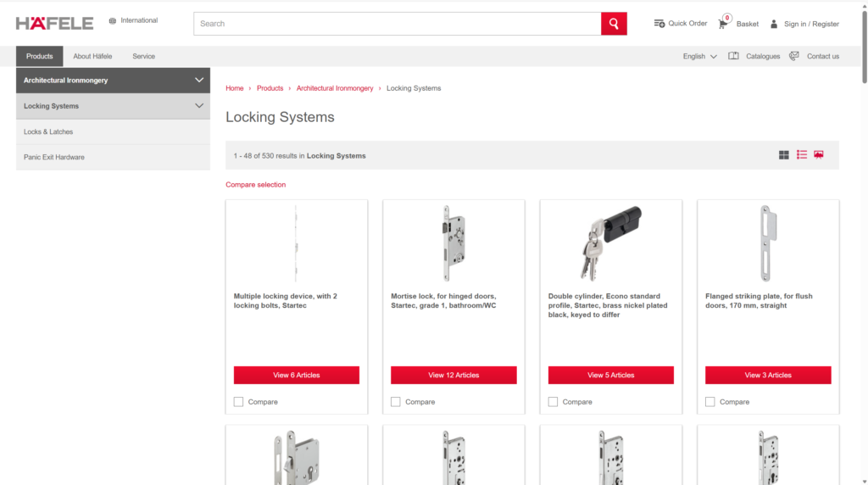Collapse the Locking Systems sidebar group
Image resolution: width=868 pixels, height=485 pixels.
[x=199, y=106]
